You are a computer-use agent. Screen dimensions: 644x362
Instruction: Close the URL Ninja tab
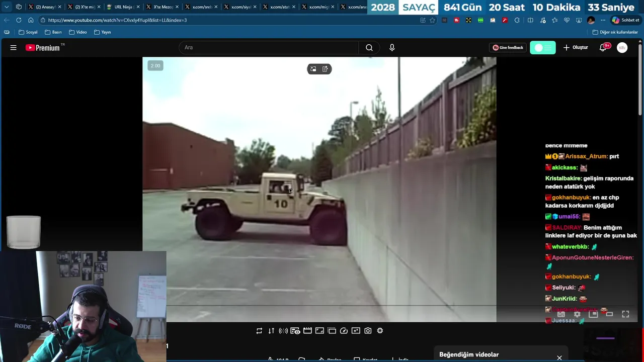tap(137, 7)
